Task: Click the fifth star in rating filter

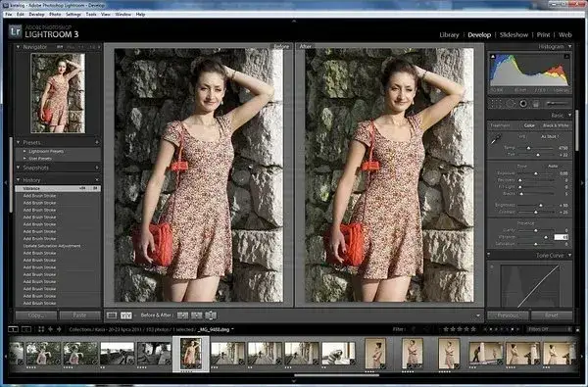Action: pyautogui.click(x=473, y=329)
